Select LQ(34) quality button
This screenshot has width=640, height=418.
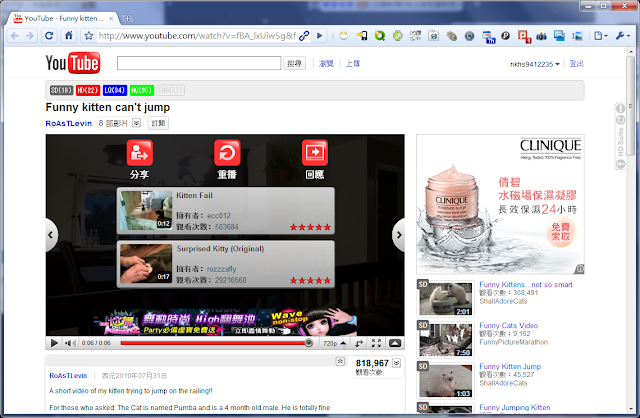(115, 90)
